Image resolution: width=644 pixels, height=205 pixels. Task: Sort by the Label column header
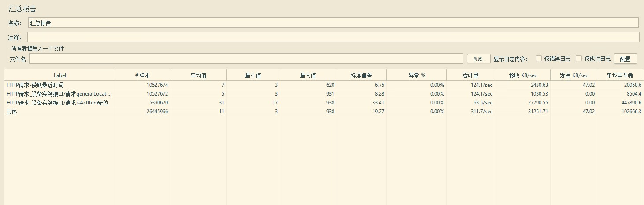[60, 75]
